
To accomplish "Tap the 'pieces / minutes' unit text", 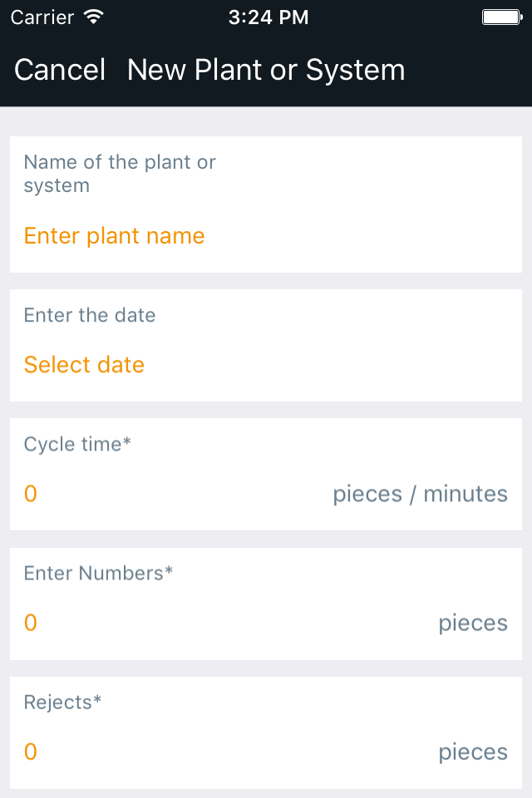I will click(420, 494).
